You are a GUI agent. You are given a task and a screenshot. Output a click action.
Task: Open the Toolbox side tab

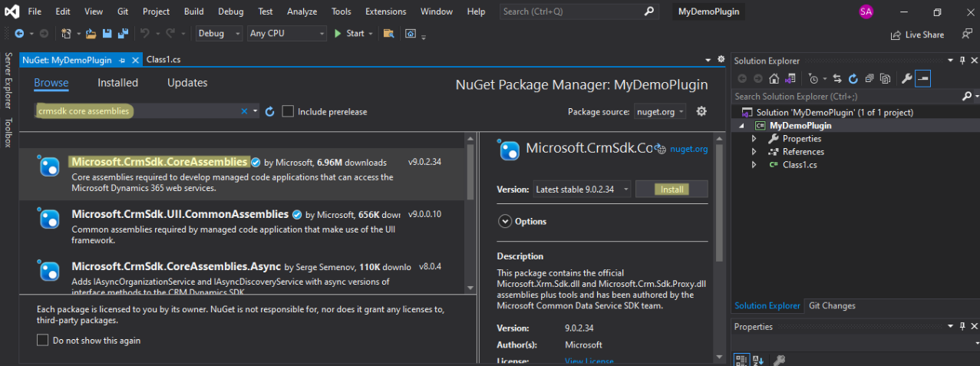pos(8,132)
